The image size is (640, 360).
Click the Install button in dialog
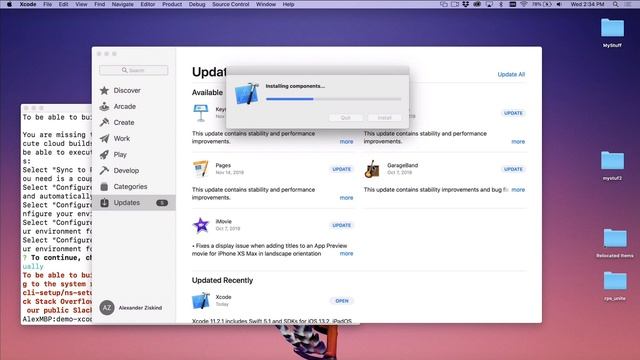coord(384,118)
